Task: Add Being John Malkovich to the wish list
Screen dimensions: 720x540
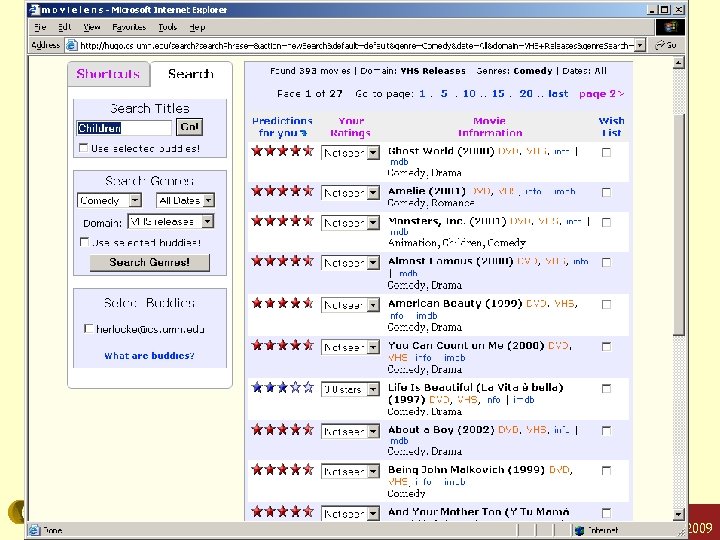Action: pos(606,470)
